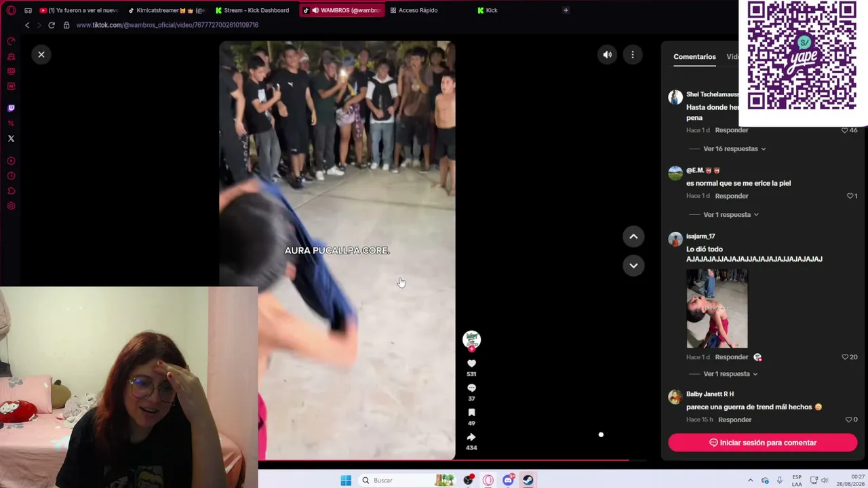Show hidden system tray icons

click(x=750, y=481)
